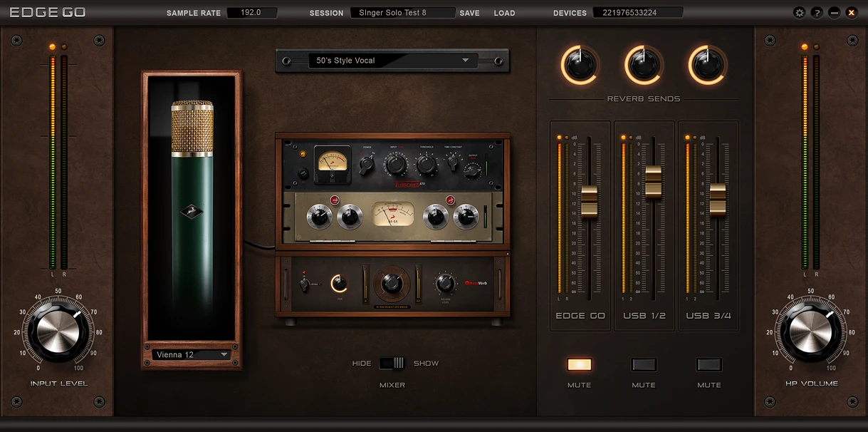Click the Tubechild Threshold knob
Screen dimensions: 868x432
tap(426, 165)
